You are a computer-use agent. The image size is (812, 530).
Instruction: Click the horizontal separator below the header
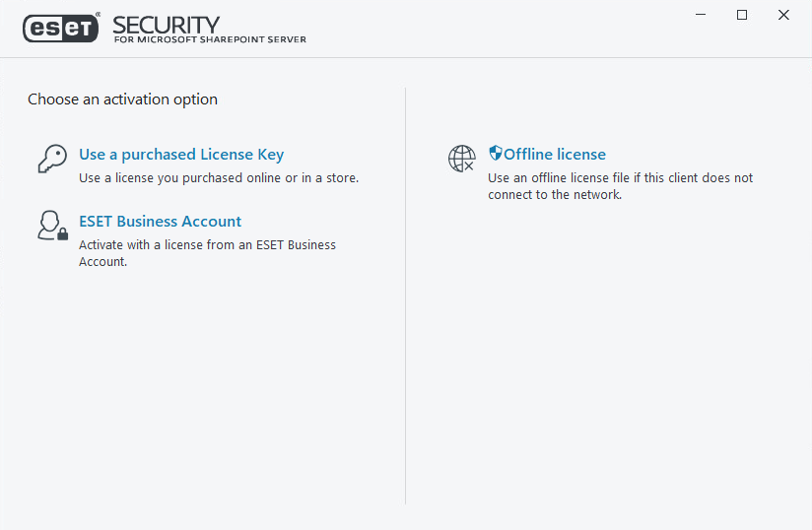[x=406, y=57]
